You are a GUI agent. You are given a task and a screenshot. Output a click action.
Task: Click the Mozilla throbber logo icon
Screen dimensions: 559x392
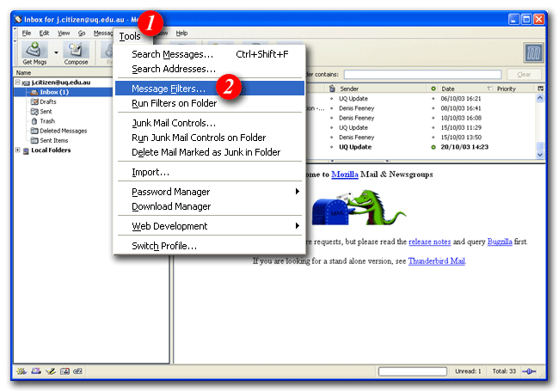(x=533, y=53)
